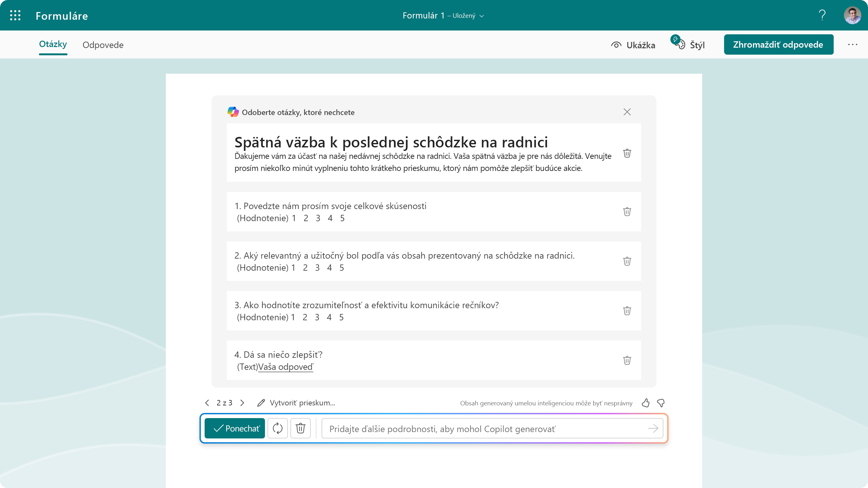Discard the Copilot draft with the trash button
Image resolution: width=868 pixels, height=488 pixels.
pyautogui.click(x=301, y=428)
